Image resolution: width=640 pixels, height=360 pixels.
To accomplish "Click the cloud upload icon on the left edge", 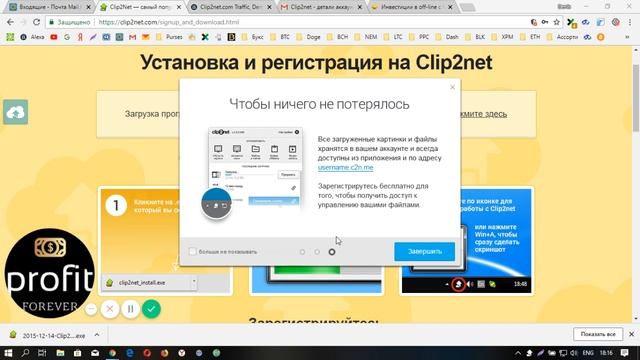I will [x=16, y=112].
